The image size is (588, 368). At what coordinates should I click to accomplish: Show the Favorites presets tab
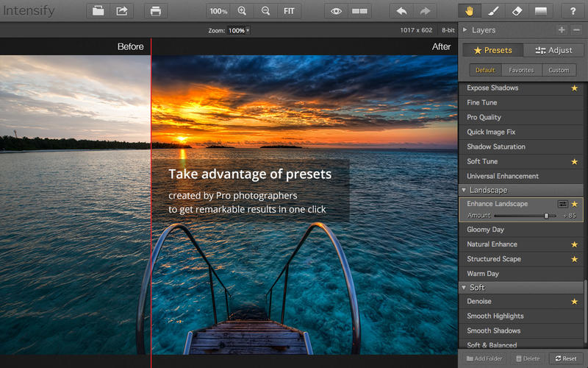click(x=521, y=70)
